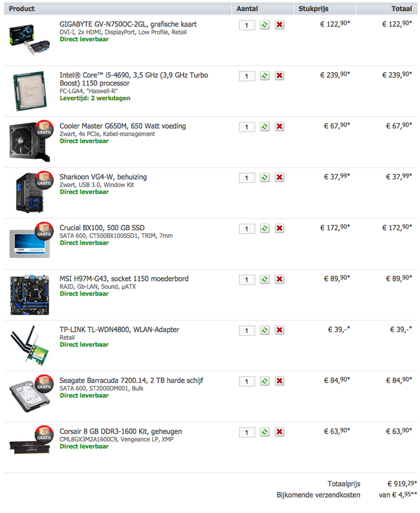Open Seagate Barracuda 7200.14 product link

point(131,381)
